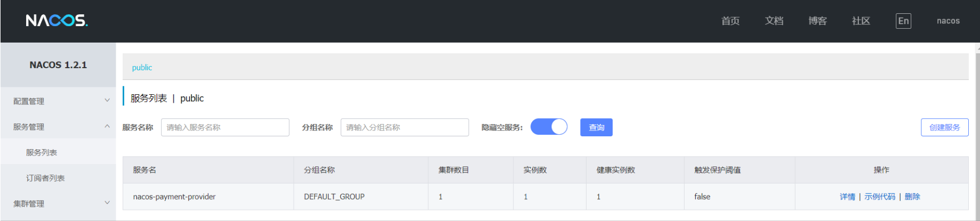Open 文档 in the top navigation

[x=774, y=21]
